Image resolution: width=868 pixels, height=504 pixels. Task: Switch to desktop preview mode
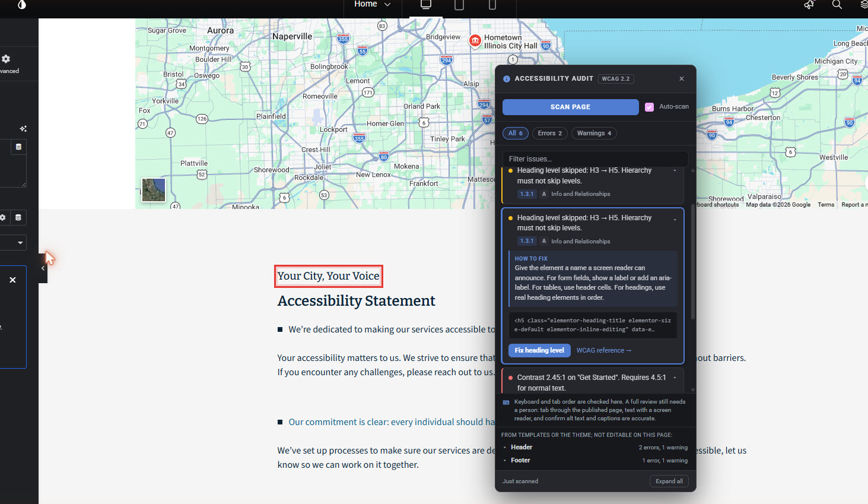pyautogui.click(x=425, y=5)
